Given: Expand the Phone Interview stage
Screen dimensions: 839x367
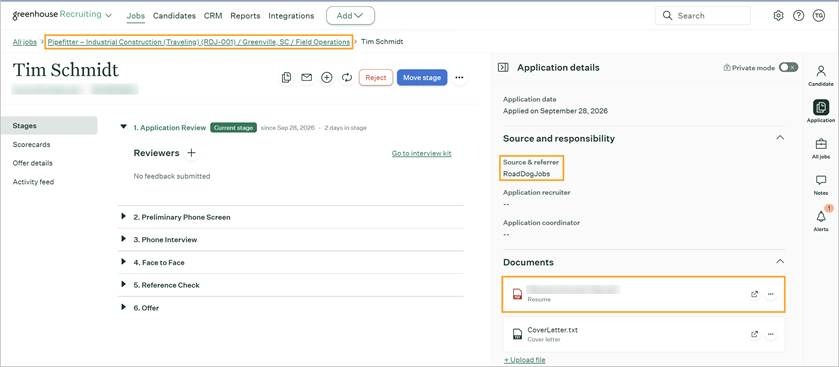Looking at the screenshot, I should (124, 239).
